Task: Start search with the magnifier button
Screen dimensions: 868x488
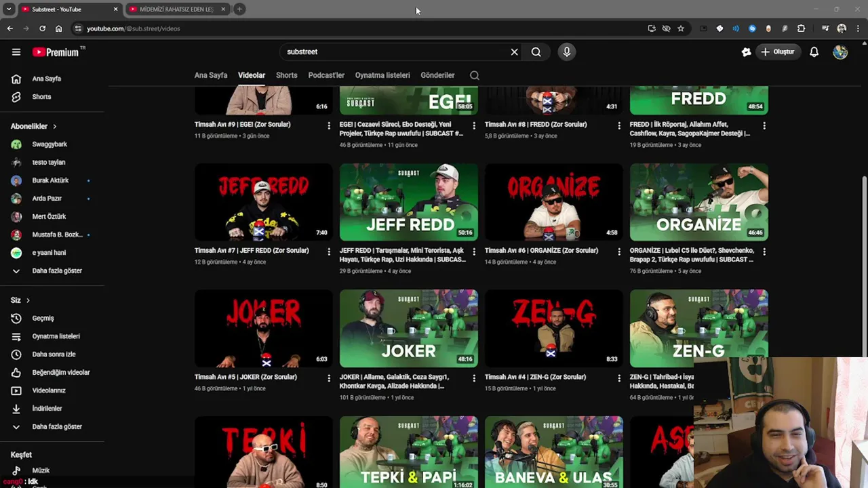Action: (x=536, y=52)
